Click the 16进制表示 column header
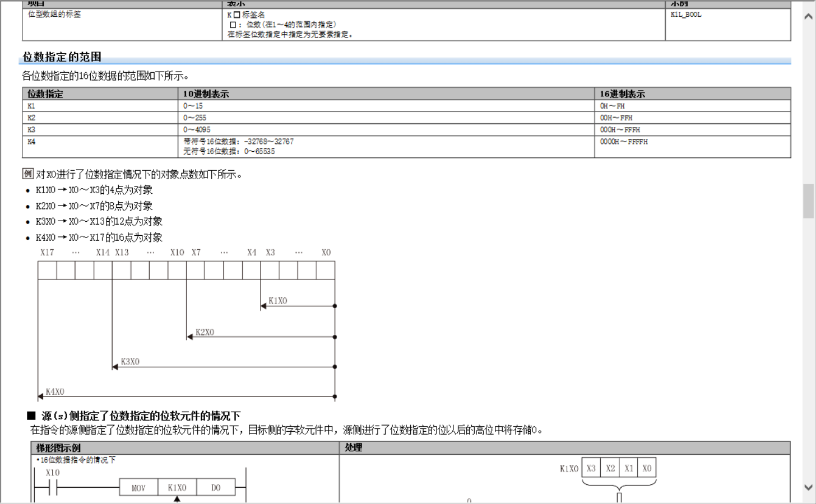 coord(622,94)
